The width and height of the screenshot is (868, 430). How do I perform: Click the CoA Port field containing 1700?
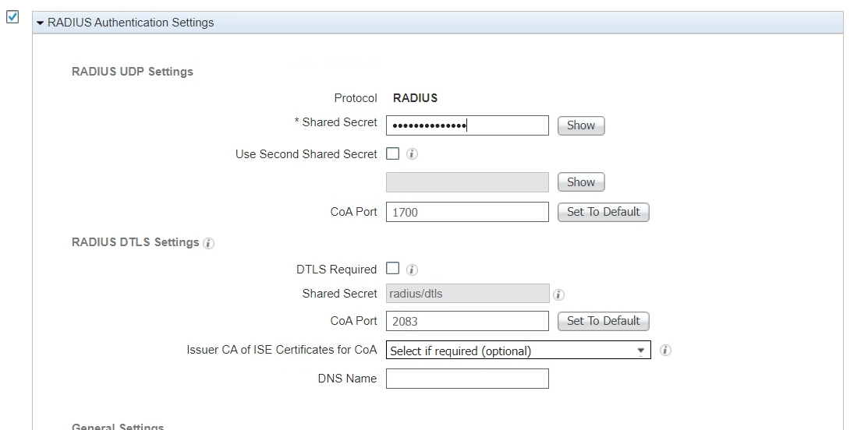(467, 212)
